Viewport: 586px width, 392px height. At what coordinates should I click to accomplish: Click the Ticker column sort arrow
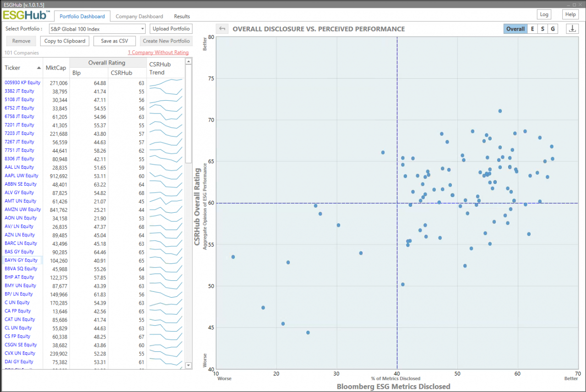[38, 68]
